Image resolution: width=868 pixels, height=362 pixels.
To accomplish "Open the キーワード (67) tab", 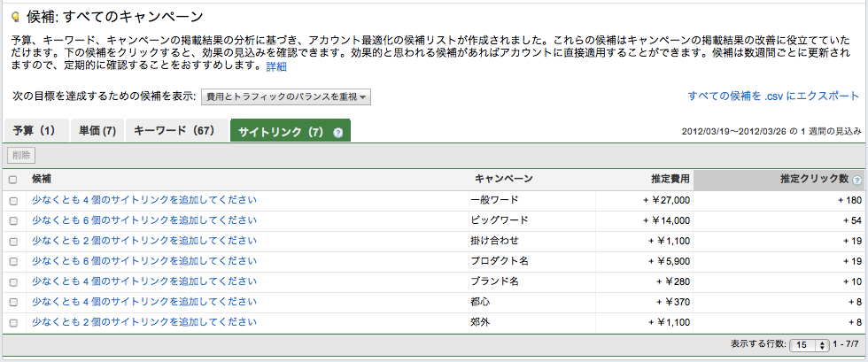I will click(174, 131).
